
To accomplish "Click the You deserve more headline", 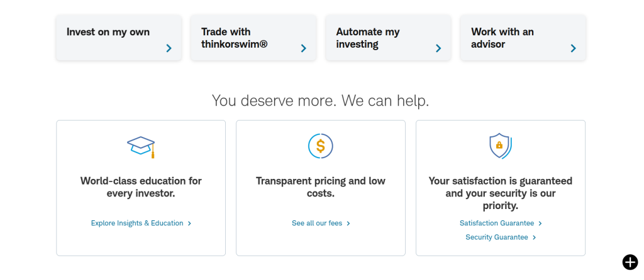I will [x=321, y=100].
